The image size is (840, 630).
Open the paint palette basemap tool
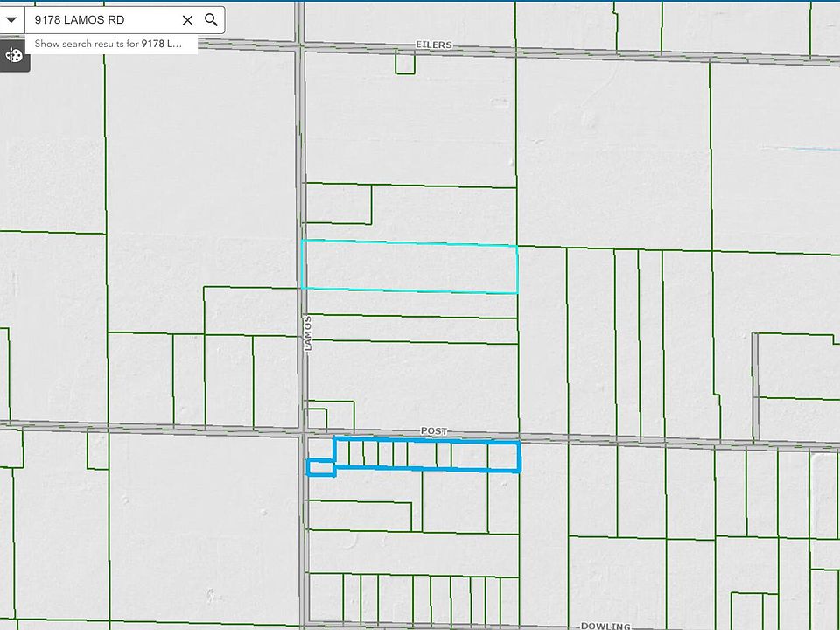14,56
